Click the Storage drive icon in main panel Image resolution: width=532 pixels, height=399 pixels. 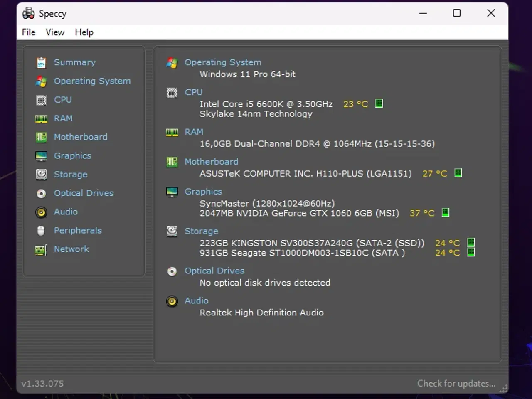(x=172, y=232)
